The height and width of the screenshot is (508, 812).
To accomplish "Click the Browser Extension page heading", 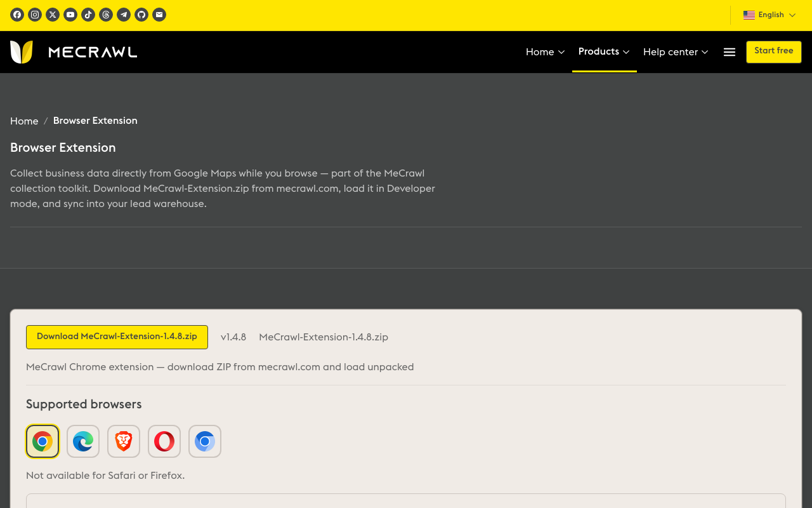I will (63, 148).
